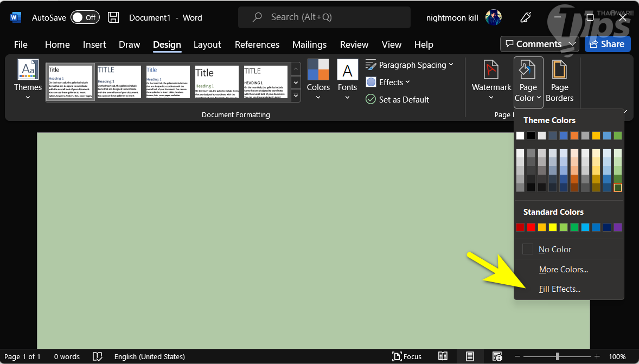
Task: Select the Design tab
Action: (167, 44)
